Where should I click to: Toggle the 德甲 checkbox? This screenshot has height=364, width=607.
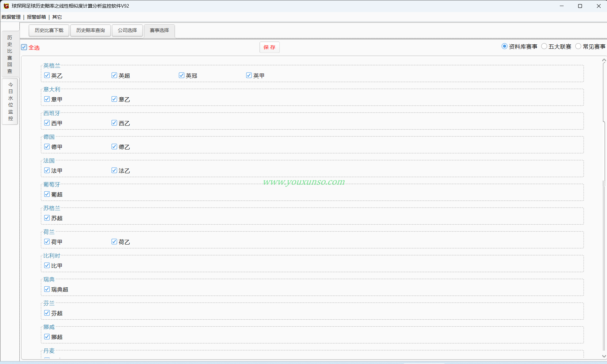coord(47,147)
